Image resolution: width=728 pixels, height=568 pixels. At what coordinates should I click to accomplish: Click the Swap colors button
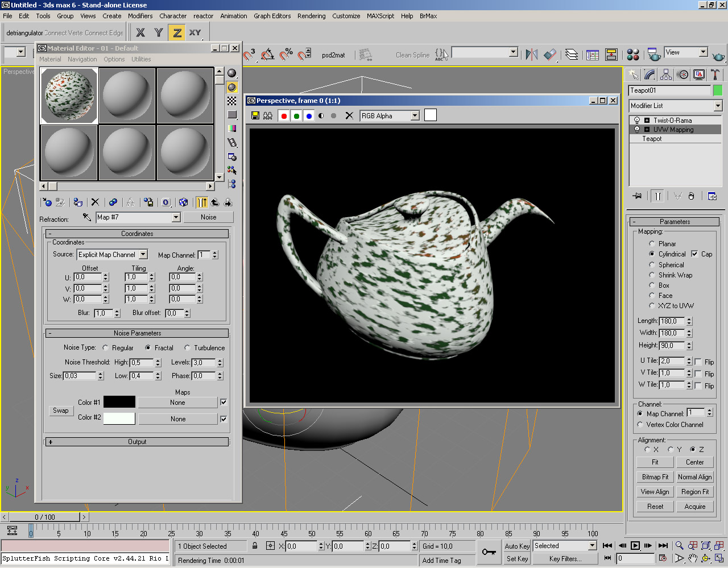click(x=61, y=411)
